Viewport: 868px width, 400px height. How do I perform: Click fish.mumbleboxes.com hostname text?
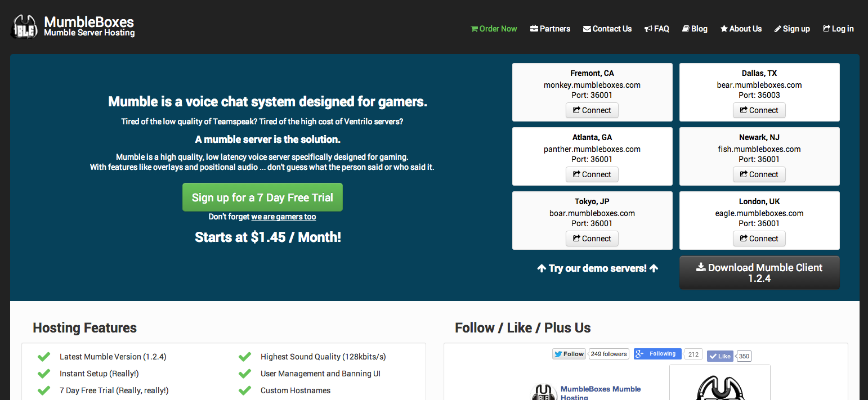click(759, 149)
